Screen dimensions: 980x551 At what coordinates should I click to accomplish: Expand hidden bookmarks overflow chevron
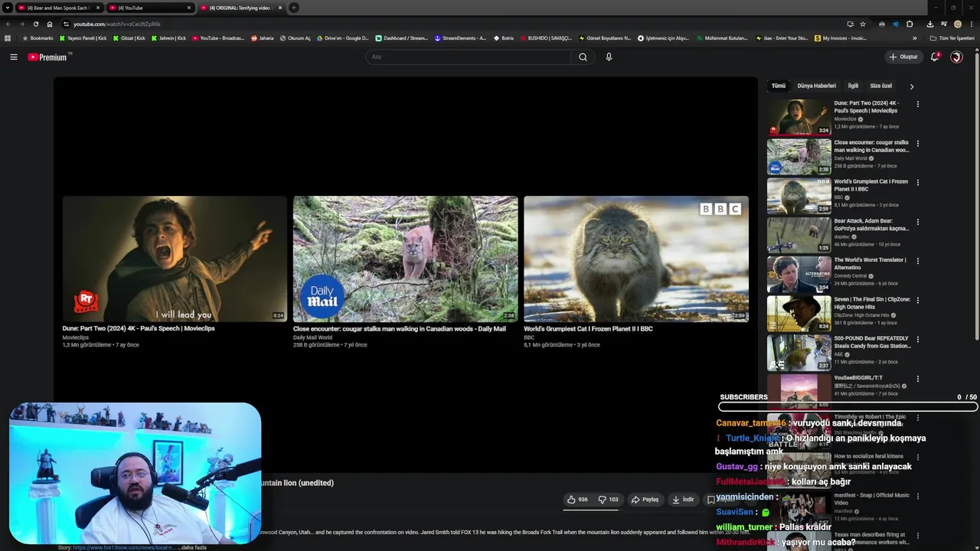(914, 37)
